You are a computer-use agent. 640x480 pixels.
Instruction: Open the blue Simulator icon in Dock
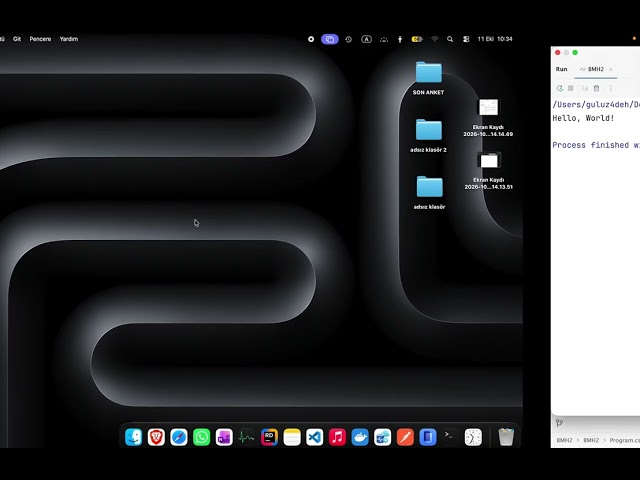point(428,437)
